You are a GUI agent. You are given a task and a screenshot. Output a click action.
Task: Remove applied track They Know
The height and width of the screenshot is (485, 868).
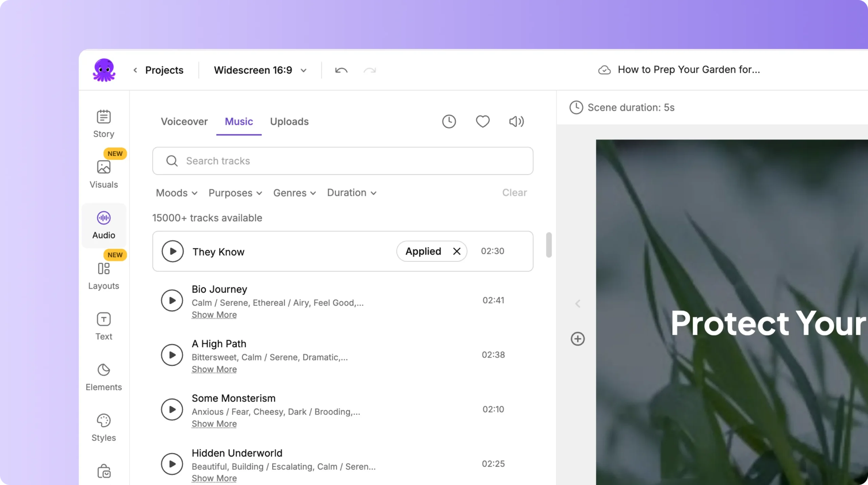click(x=457, y=251)
